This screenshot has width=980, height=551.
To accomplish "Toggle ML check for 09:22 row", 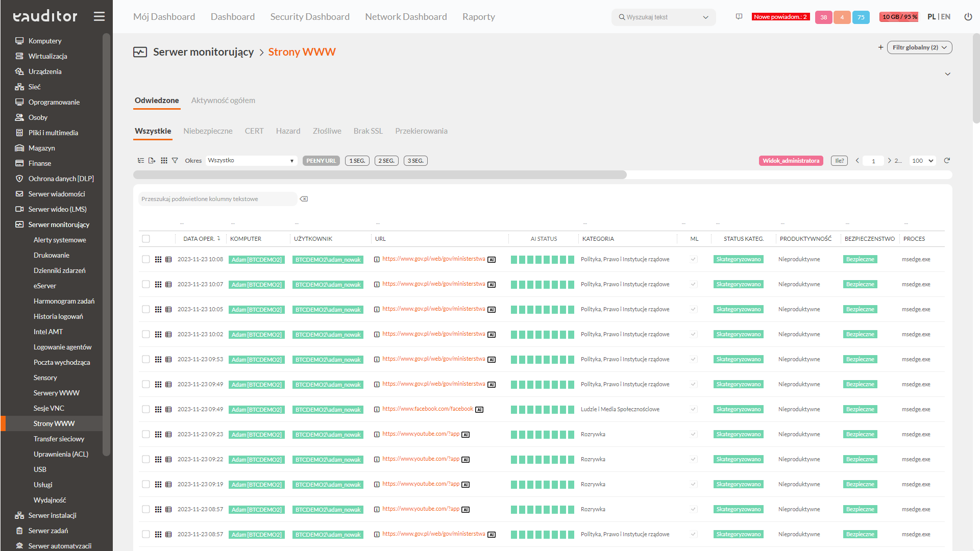I will 693,460.
